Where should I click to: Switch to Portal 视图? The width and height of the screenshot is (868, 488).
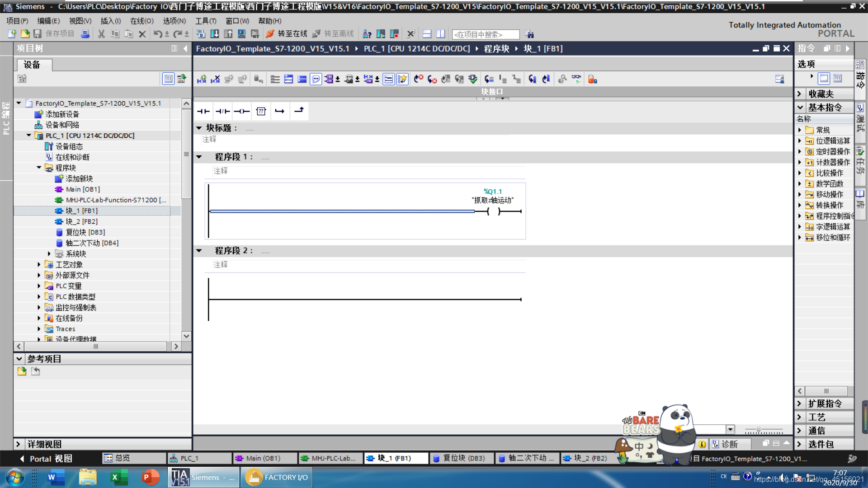(x=46, y=459)
